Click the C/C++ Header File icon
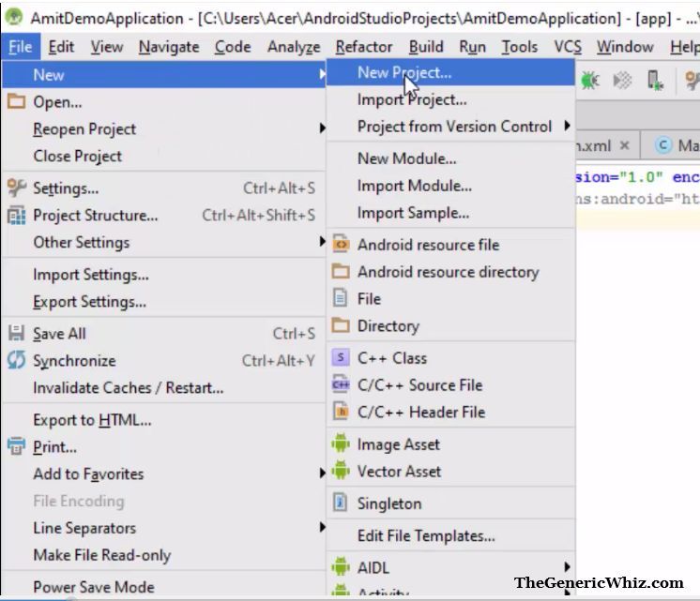Viewport: 700px width, 601px height. tap(341, 412)
